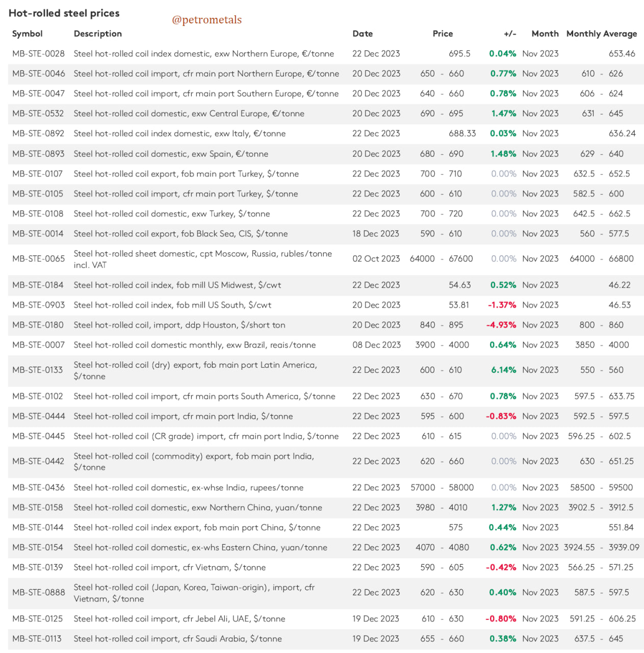Click the 6.14% change for Latin America export
Screen dimensions: 644x653
tap(503, 370)
